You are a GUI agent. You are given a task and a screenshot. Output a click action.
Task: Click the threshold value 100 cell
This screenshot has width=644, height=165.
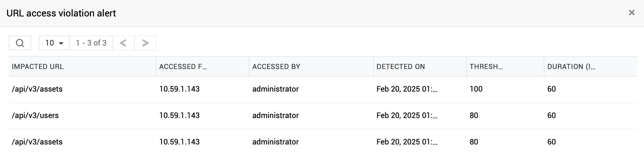tap(476, 89)
